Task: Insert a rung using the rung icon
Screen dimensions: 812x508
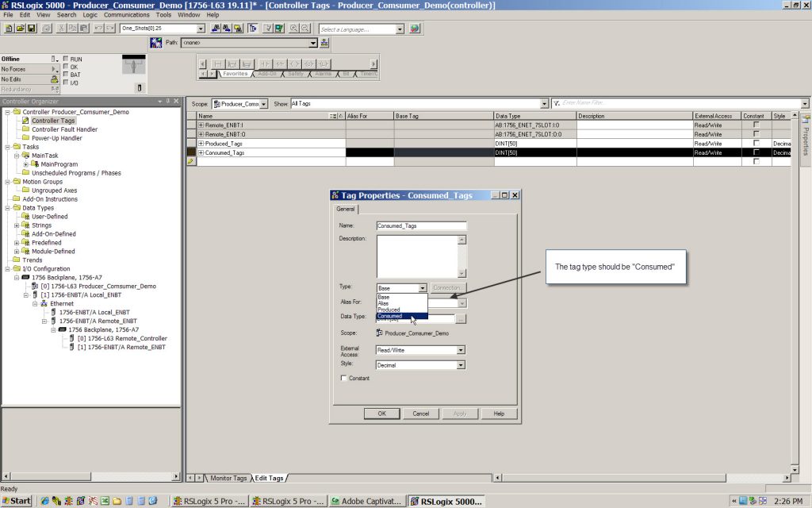Action: (x=217, y=63)
